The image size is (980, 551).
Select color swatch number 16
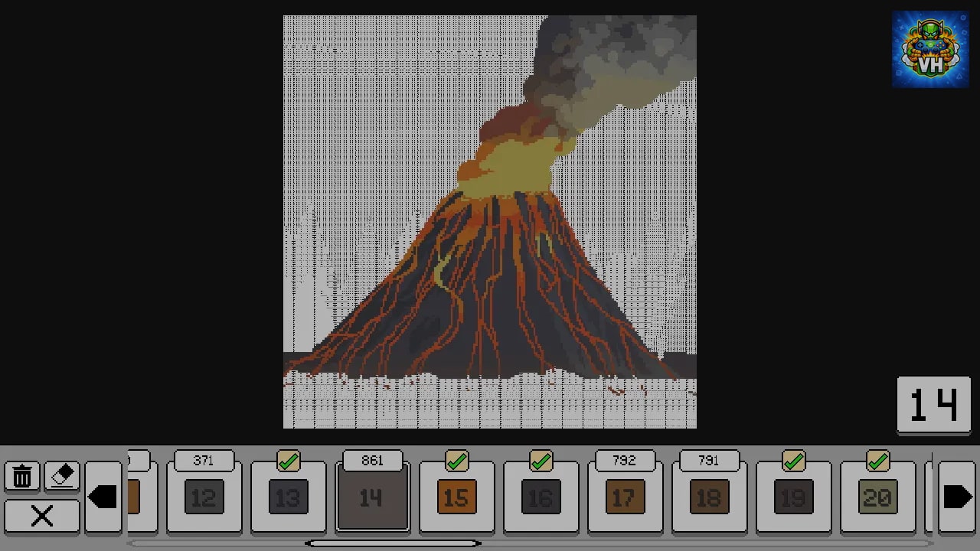[x=541, y=498]
